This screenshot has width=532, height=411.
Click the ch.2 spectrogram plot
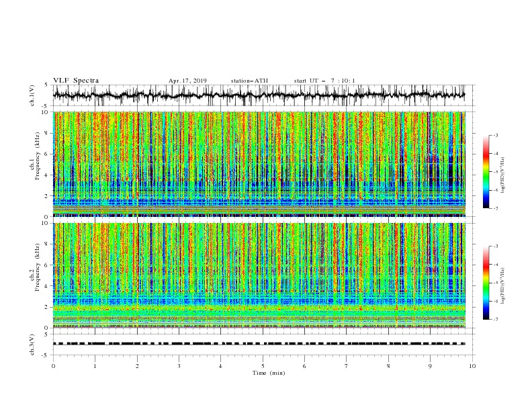coord(259,275)
